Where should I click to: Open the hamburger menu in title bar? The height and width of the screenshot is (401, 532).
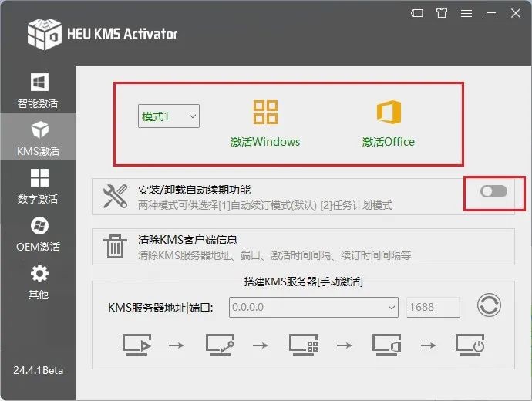[466, 13]
